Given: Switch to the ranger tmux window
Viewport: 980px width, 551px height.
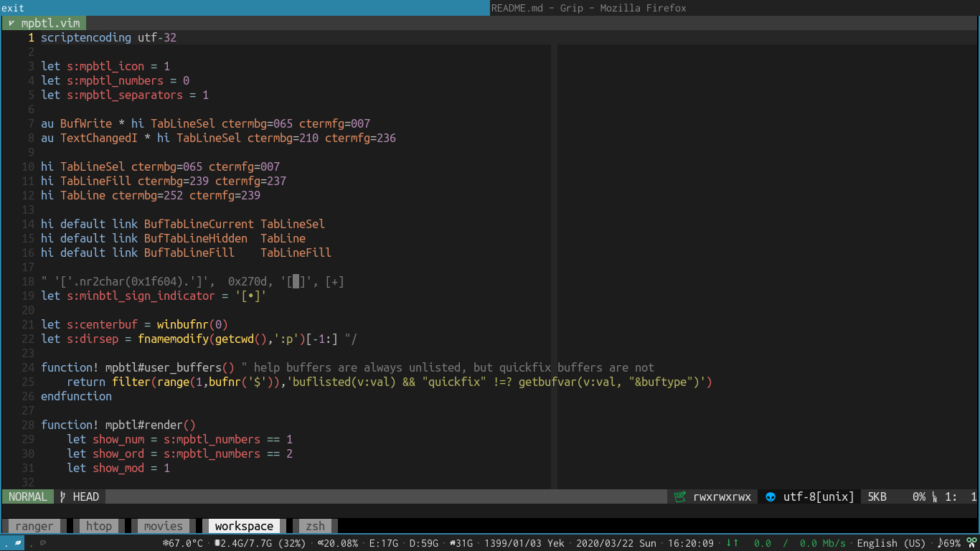Looking at the screenshot, I should pyautogui.click(x=34, y=526).
